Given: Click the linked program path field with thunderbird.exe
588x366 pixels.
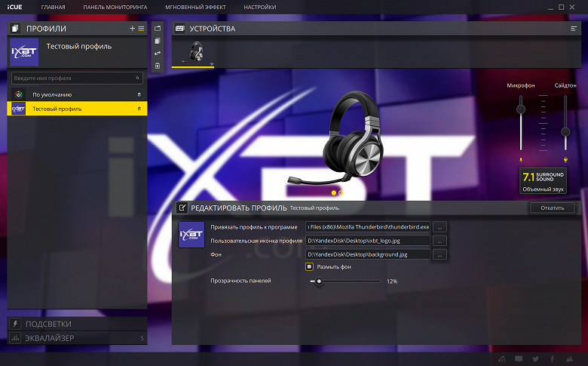Looking at the screenshot, I should 368,227.
